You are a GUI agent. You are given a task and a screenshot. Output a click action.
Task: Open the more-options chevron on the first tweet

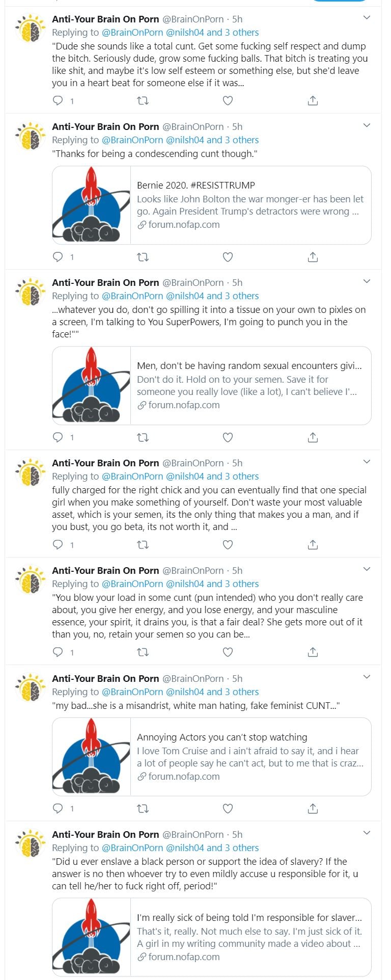coord(367,18)
